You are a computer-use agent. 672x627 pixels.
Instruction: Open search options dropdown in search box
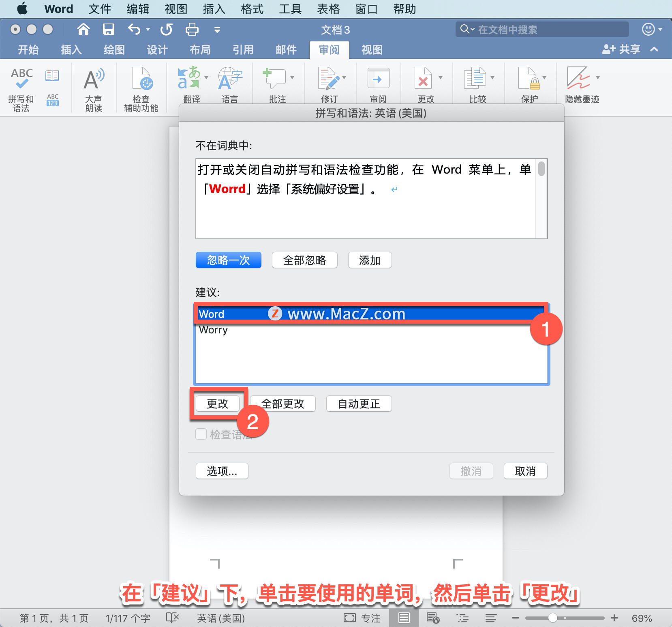(467, 29)
